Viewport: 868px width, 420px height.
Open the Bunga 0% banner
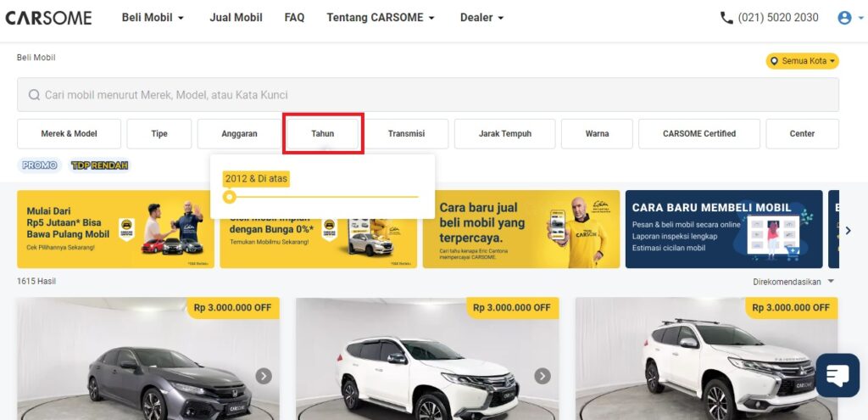(x=319, y=244)
